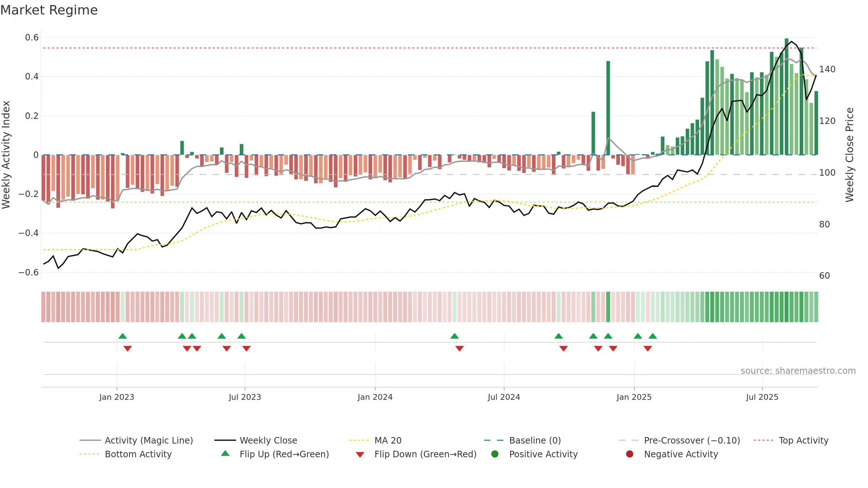Toggle the Positive Activity legend entry
This screenshot has width=868, height=488.
click(535, 454)
